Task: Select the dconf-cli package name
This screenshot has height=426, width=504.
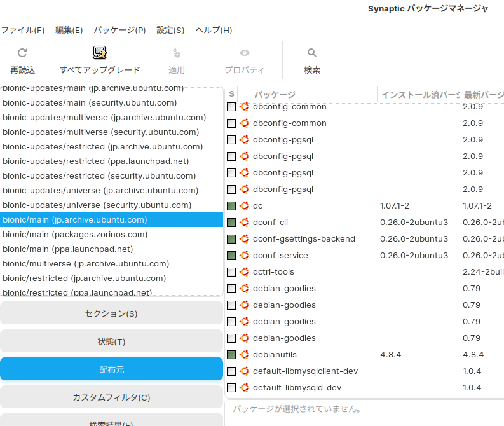Action: pos(270,222)
